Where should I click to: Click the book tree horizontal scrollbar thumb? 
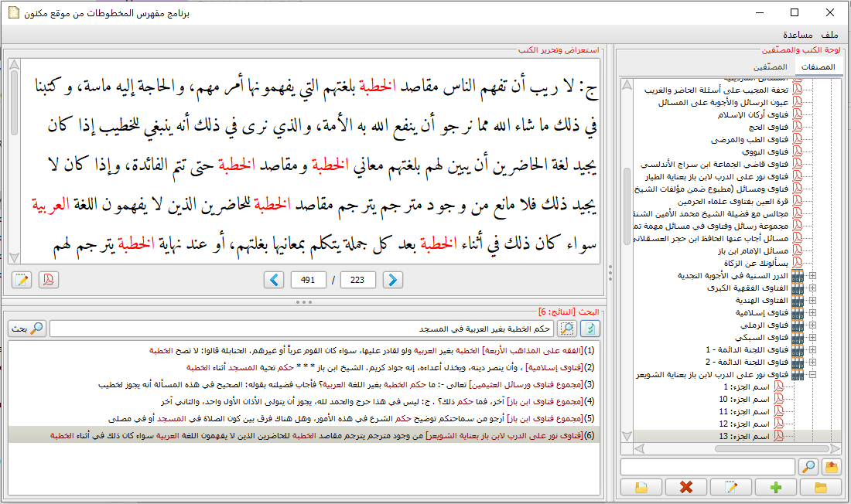tap(772, 448)
